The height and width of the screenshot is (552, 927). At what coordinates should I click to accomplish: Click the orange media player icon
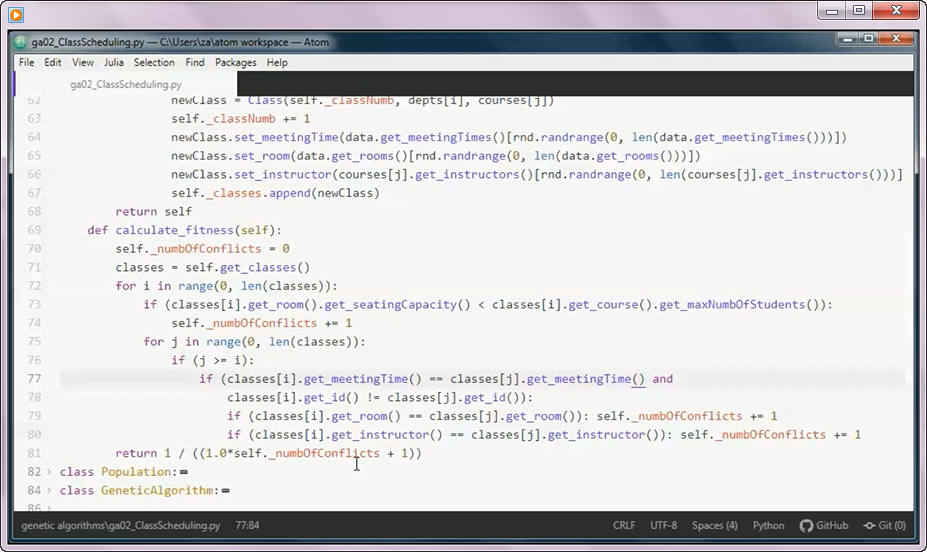pos(16,14)
